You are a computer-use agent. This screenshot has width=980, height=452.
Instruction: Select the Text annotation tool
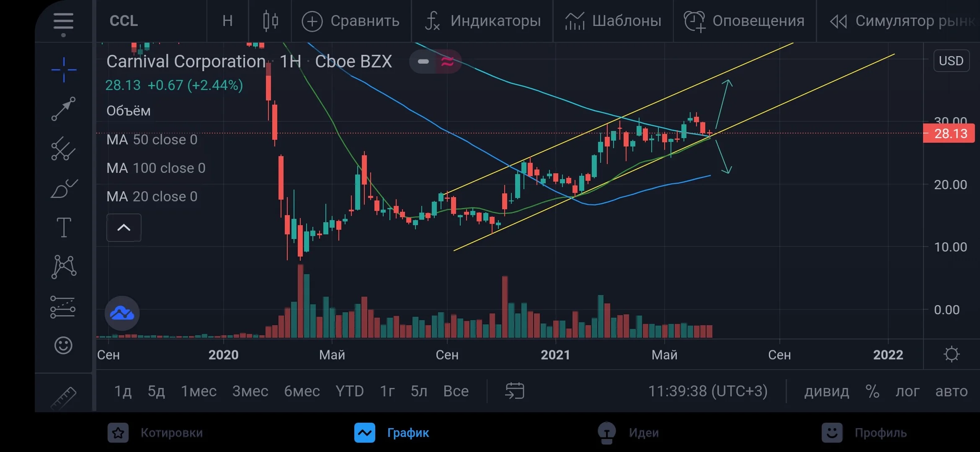coord(64,228)
